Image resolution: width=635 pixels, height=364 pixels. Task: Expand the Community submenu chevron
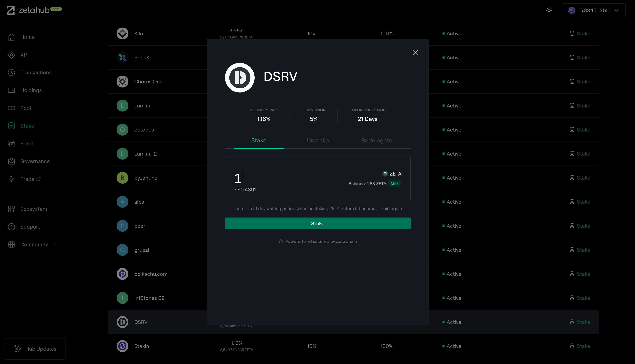(x=55, y=245)
